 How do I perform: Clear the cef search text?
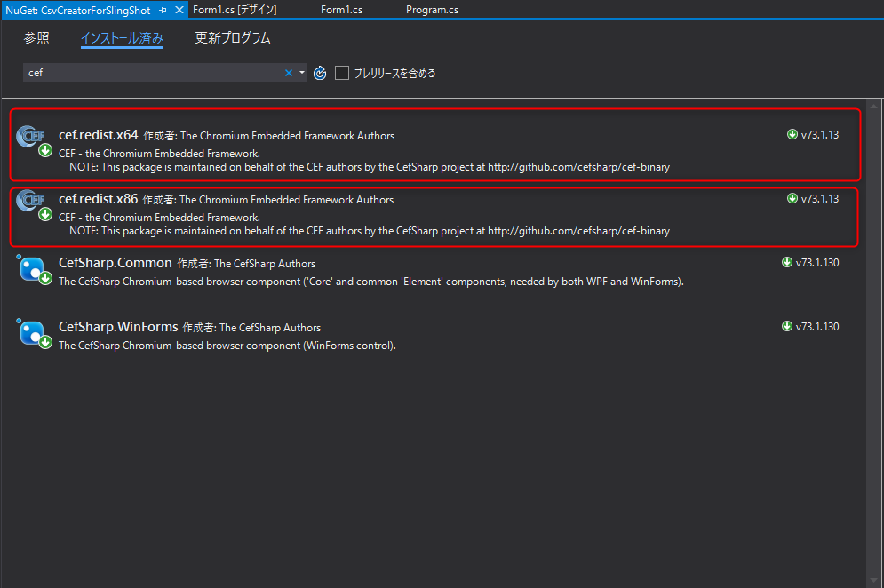pos(289,73)
